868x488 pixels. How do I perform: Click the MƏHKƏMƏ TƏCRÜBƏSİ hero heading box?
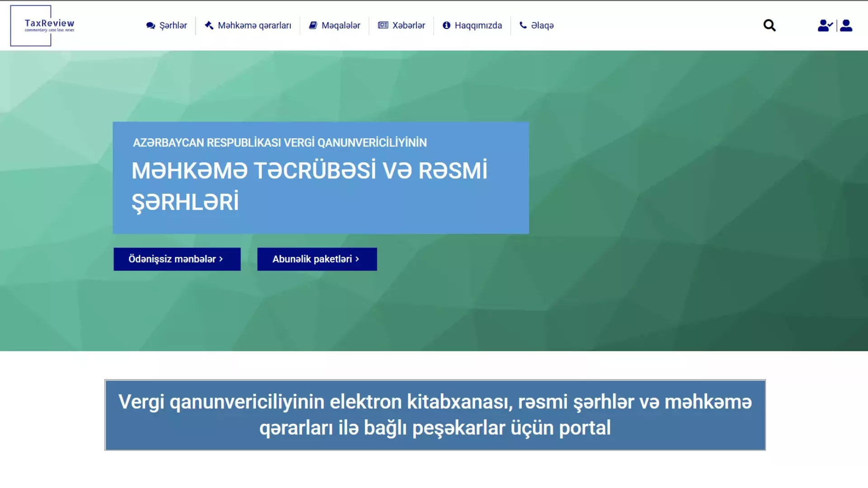pos(321,178)
